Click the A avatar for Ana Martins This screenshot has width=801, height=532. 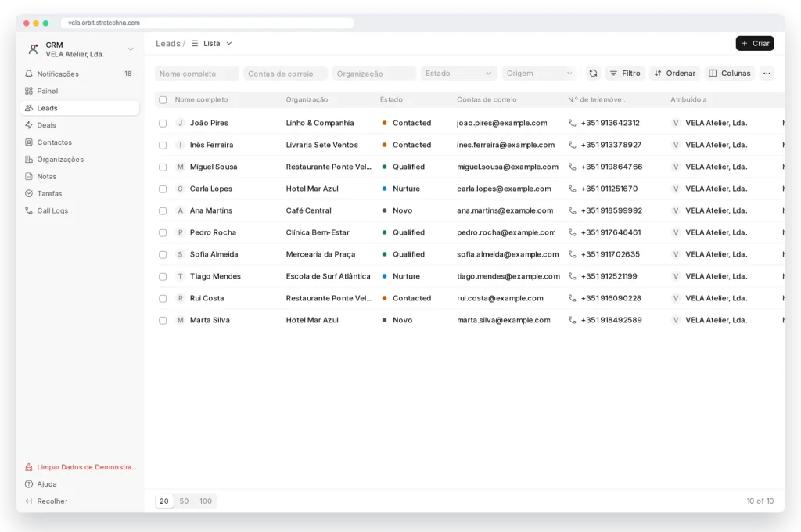coord(181,210)
